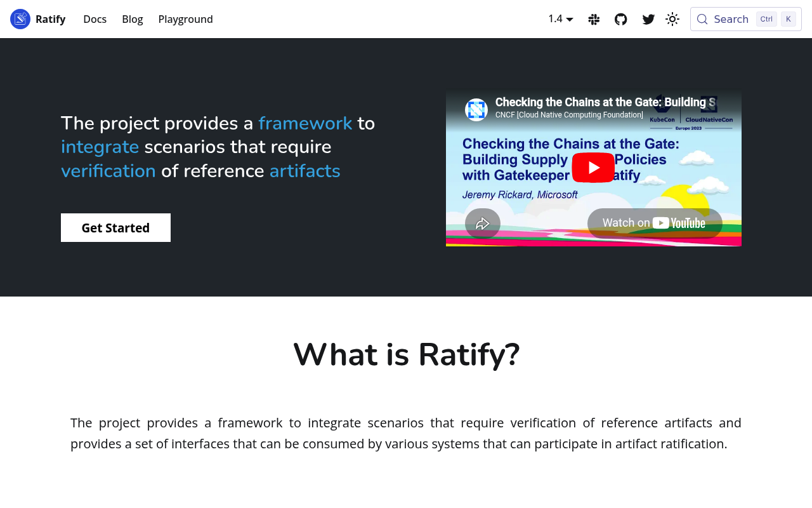812x508 pixels.
Task: Click the Ratify brand name
Action: [51, 19]
